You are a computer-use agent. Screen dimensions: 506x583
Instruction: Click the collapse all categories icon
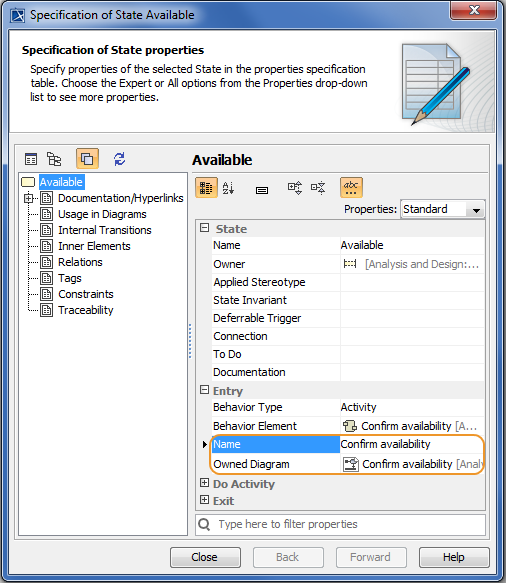pyautogui.click(x=318, y=187)
